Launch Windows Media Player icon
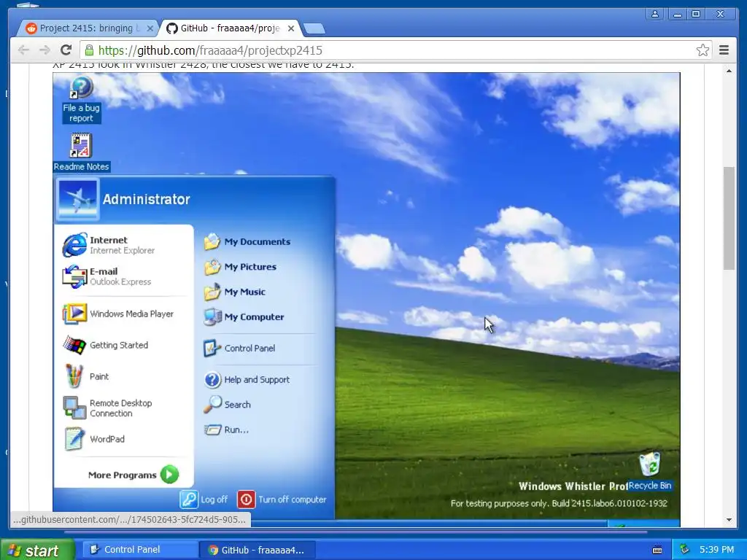 [75, 314]
